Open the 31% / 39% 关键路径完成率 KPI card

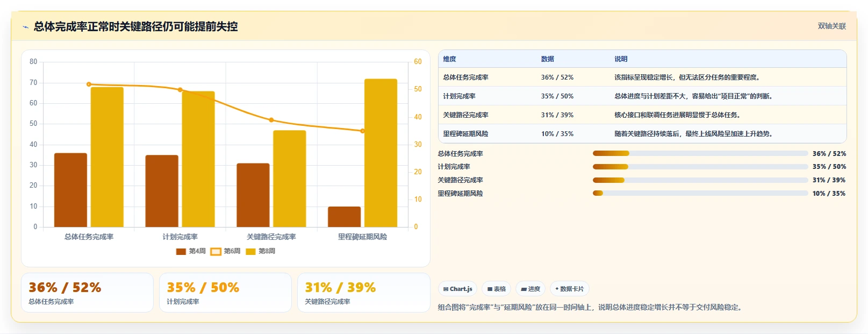click(x=363, y=293)
